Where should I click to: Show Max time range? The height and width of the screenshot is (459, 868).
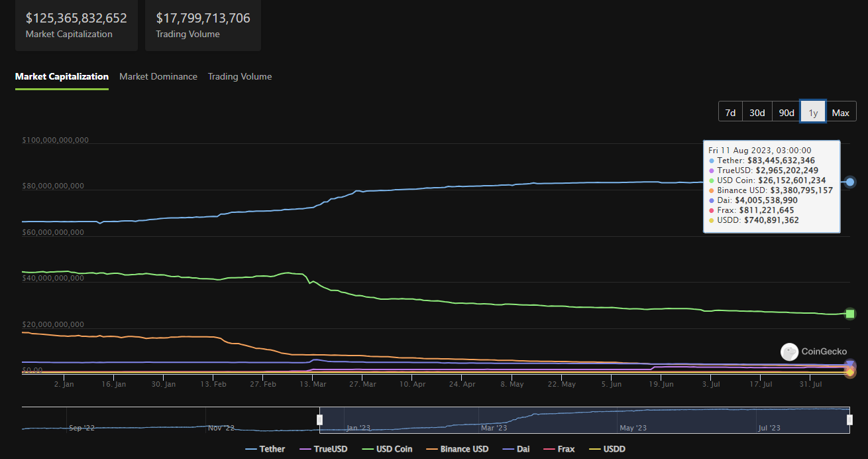click(x=841, y=113)
